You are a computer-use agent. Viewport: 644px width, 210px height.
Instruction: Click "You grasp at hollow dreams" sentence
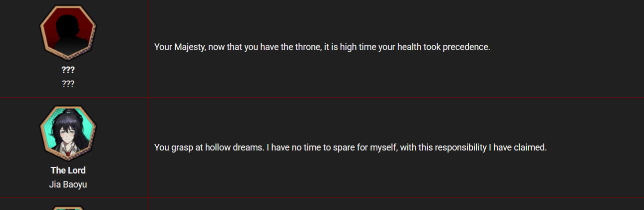click(x=209, y=148)
